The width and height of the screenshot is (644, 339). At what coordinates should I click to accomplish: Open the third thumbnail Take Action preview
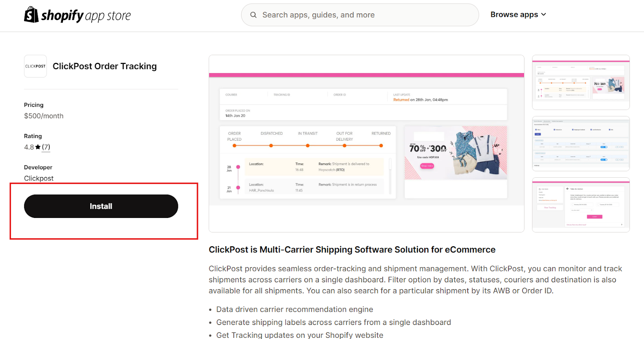[581, 205]
